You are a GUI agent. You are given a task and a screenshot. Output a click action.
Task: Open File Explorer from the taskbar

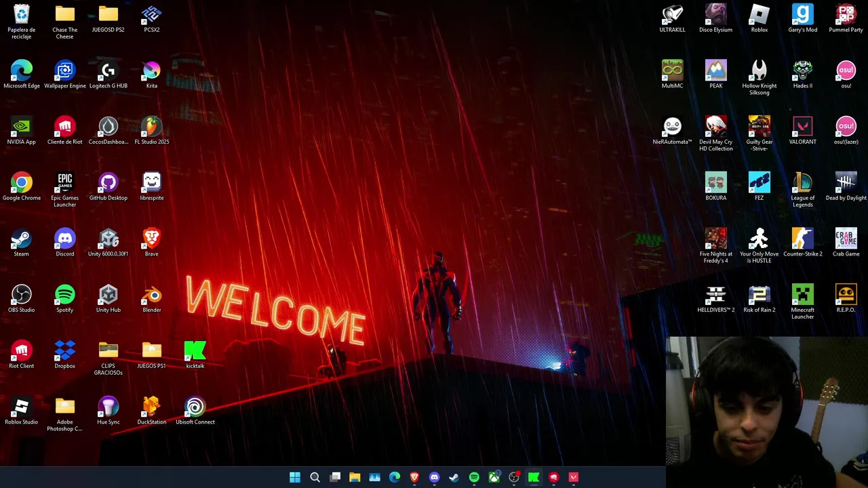click(355, 477)
